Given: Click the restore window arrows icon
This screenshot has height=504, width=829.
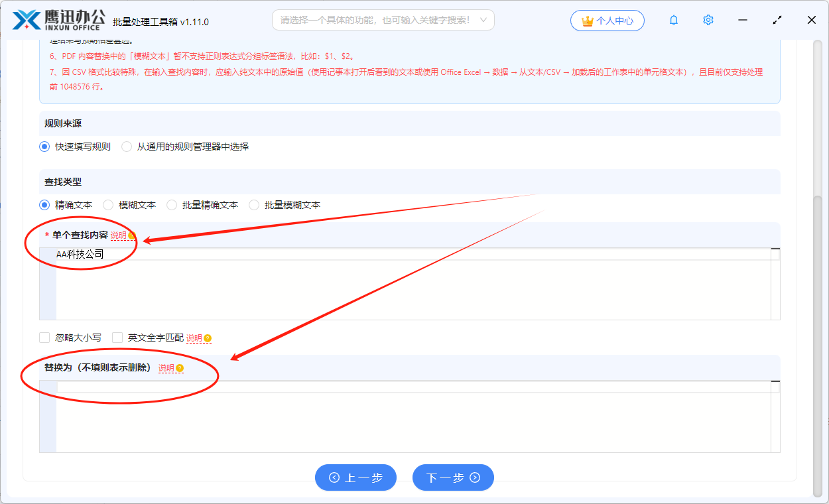Looking at the screenshot, I should 777,21.
